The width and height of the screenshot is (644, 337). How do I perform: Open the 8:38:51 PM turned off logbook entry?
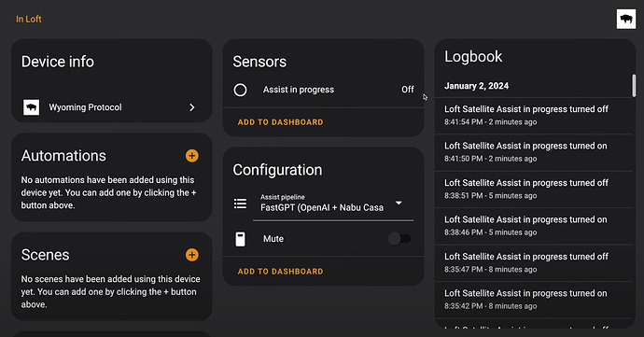point(533,190)
